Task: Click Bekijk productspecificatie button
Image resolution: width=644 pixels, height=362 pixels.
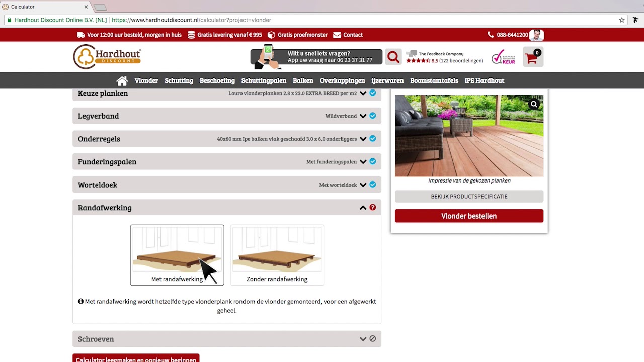Action: coord(469,196)
